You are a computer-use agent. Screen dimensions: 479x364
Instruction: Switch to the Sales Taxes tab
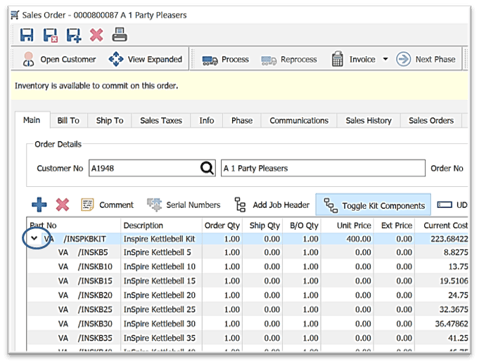(x=161, y=120)
